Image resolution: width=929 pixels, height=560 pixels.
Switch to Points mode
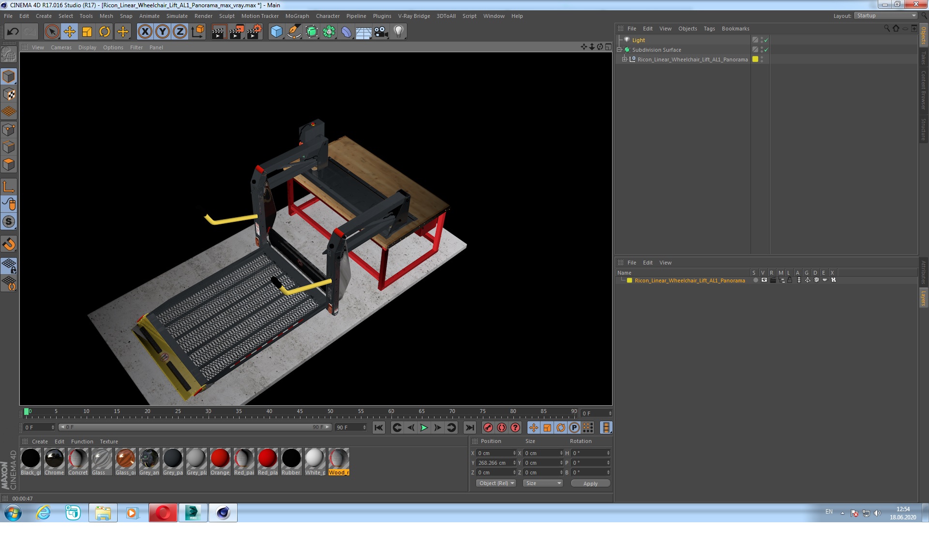click(x=9, y=130)
